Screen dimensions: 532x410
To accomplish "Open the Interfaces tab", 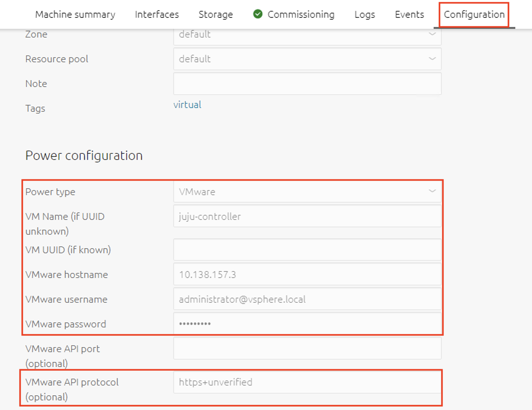I will (x=157, y=14).
